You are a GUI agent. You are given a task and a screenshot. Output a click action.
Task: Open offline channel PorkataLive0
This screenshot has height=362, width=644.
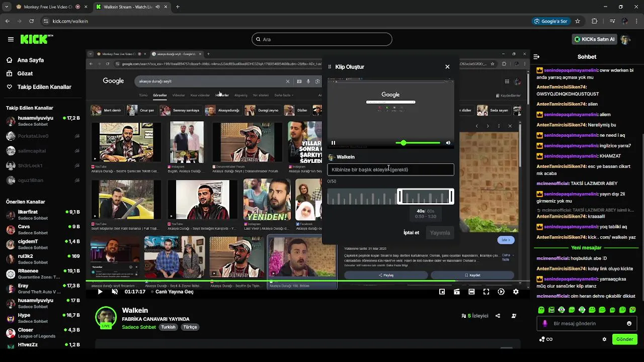point(43,136)
